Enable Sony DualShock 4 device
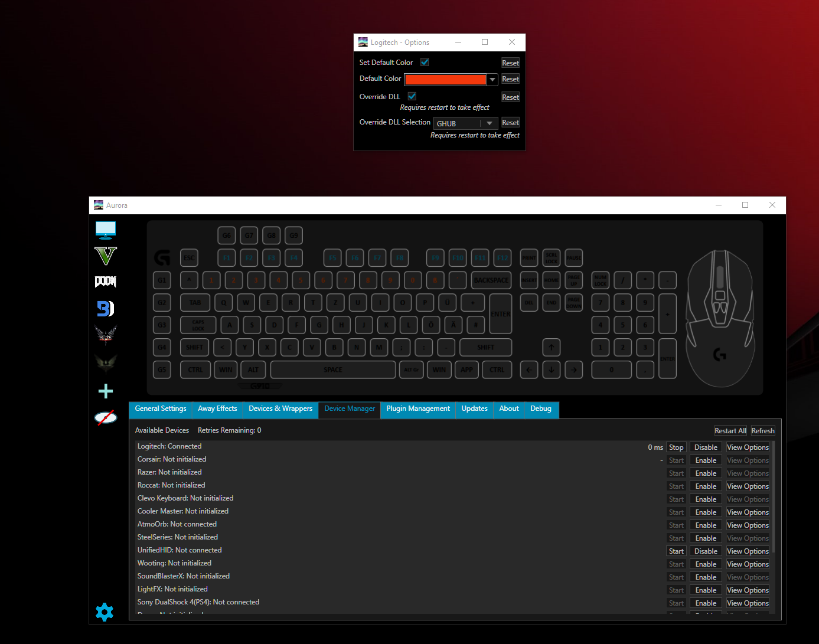The height and width of the screenshot is (644, 819). pyautogui.click(x=706, y=603)
